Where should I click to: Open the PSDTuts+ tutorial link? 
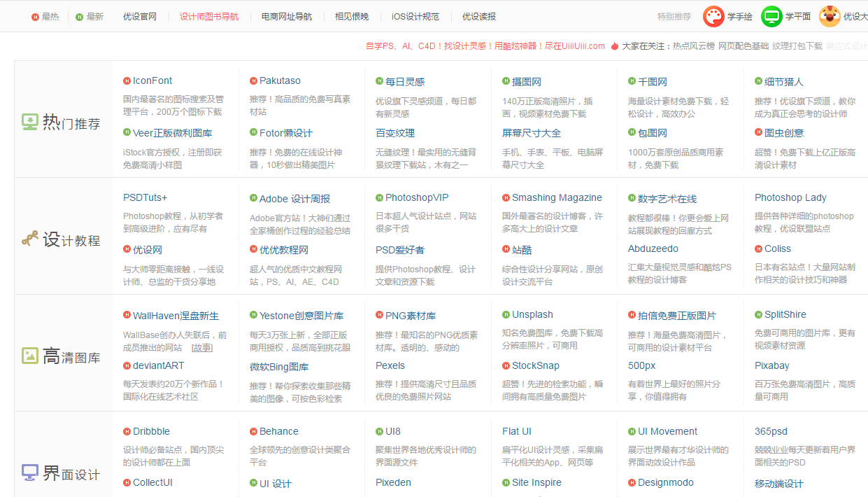coord(145,197)
